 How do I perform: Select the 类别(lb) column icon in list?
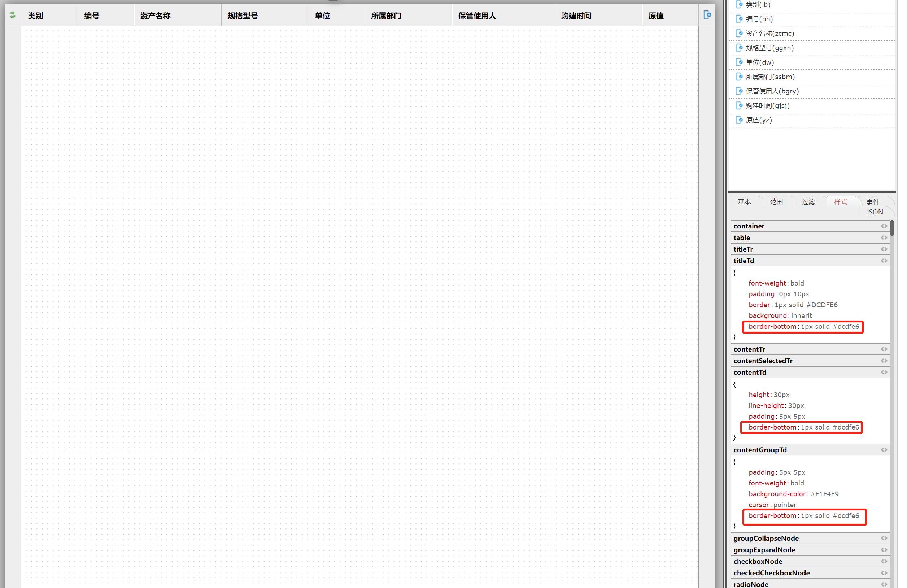point(739,5)
